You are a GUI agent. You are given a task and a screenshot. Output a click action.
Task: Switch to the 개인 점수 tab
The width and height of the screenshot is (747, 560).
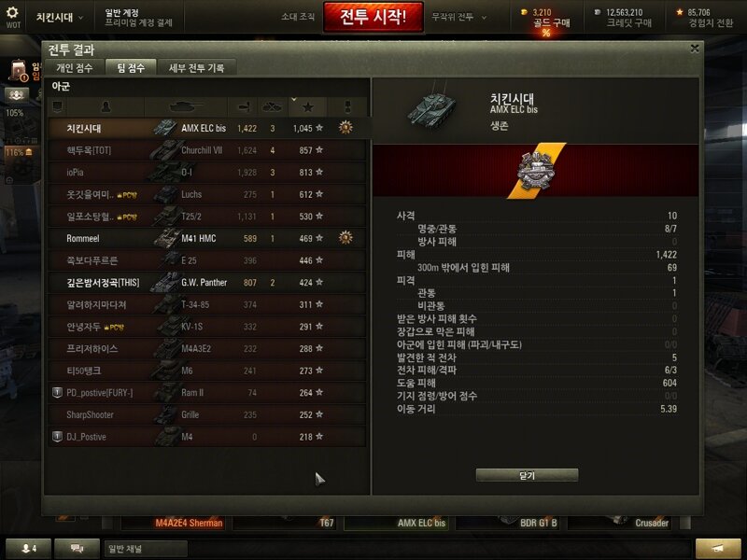(75, 68)
